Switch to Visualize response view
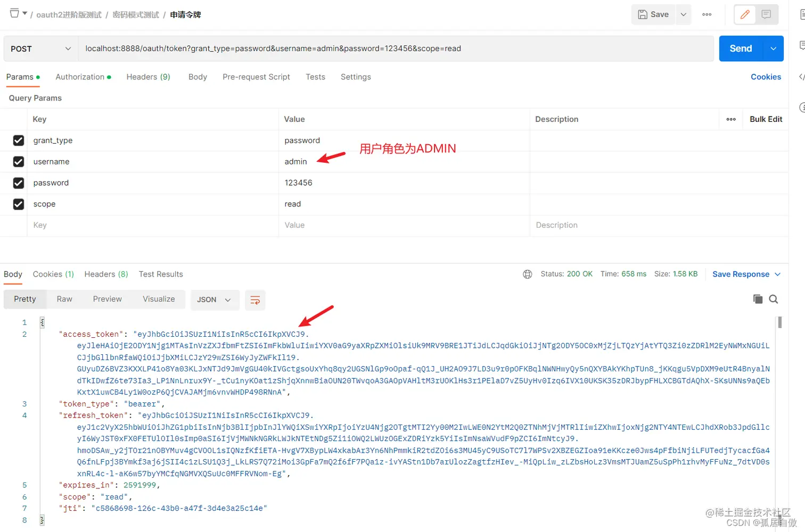The image size is (805, 532). coord(159,299)
